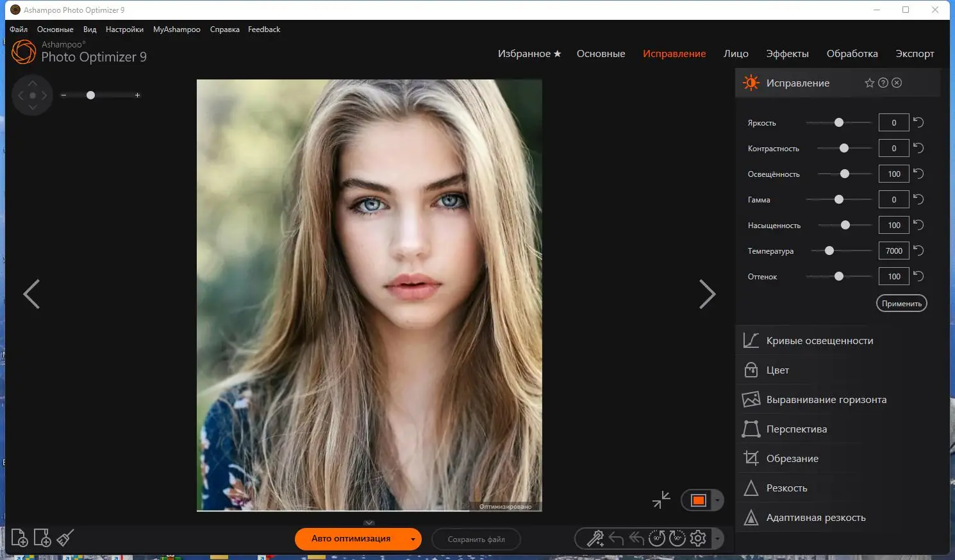955x560 pixels.
Task: Click the chevron expander below the photo
Action: point(369,523)
